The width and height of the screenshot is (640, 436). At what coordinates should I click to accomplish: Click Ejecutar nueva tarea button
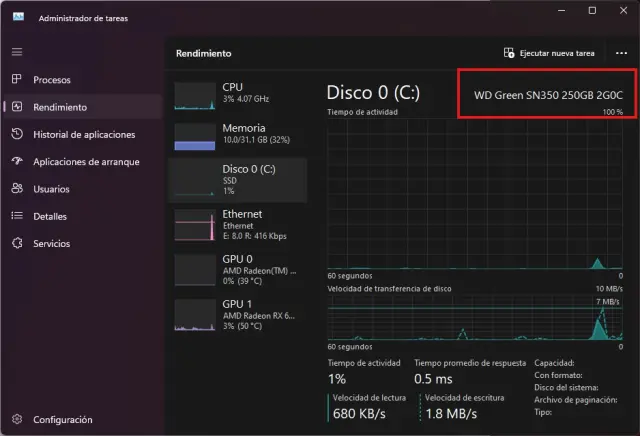(x=550, y=53)
